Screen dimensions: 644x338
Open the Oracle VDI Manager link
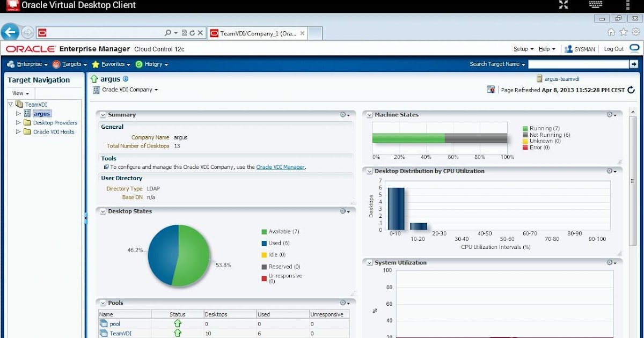tap(281, 167)
